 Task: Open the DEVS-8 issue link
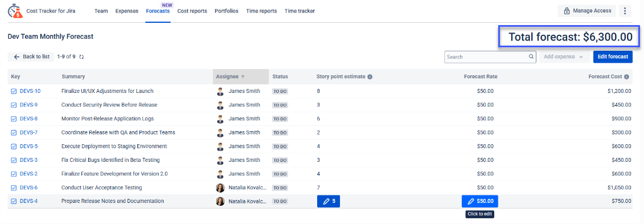pos(28,119)
